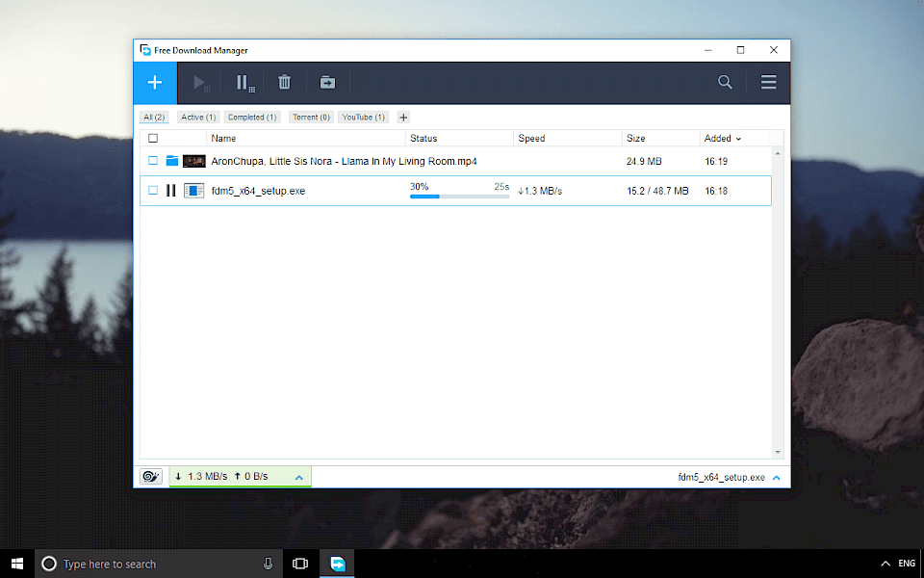Click the 16:19 added time
The image size is (924, 578).
[716, 161]
